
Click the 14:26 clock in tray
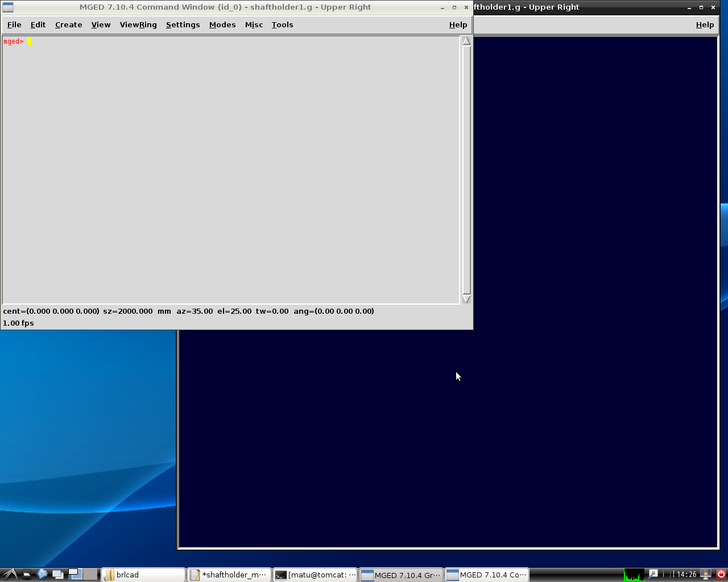tap(686, 575)
